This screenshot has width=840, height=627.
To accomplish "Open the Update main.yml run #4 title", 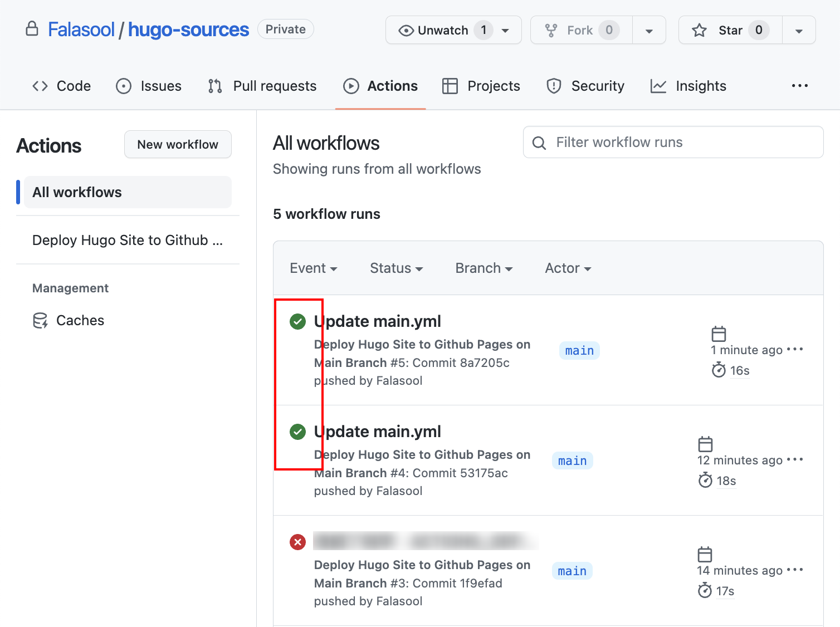I will click(378, 432).
